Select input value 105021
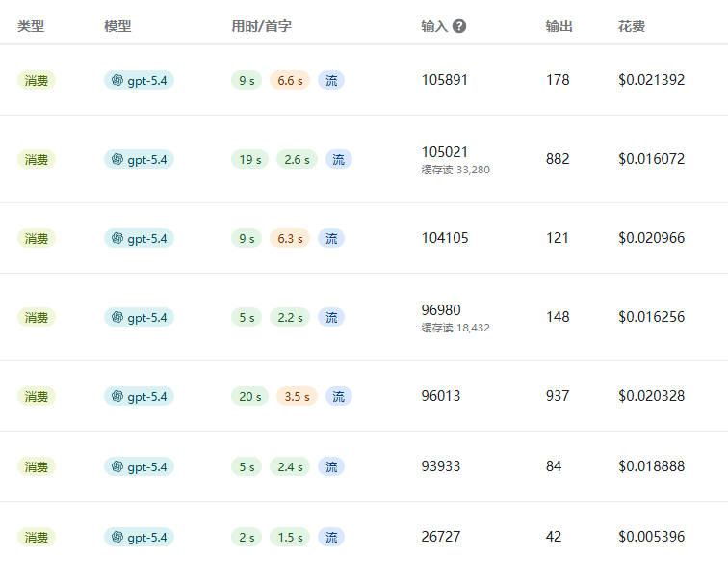The image size is (728, 583). pyautogui.click(x=444, y=152)
